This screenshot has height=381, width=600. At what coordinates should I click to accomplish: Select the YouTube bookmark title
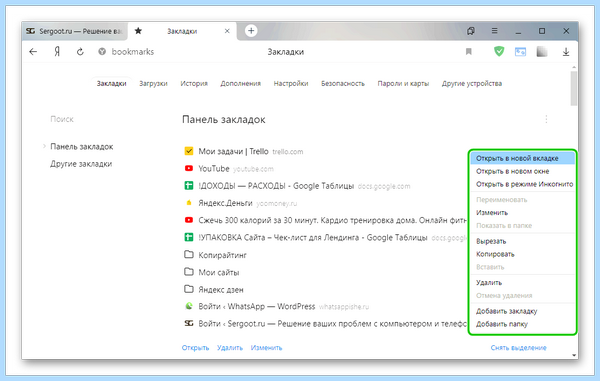pyautogui.click(x=214, y=169)
